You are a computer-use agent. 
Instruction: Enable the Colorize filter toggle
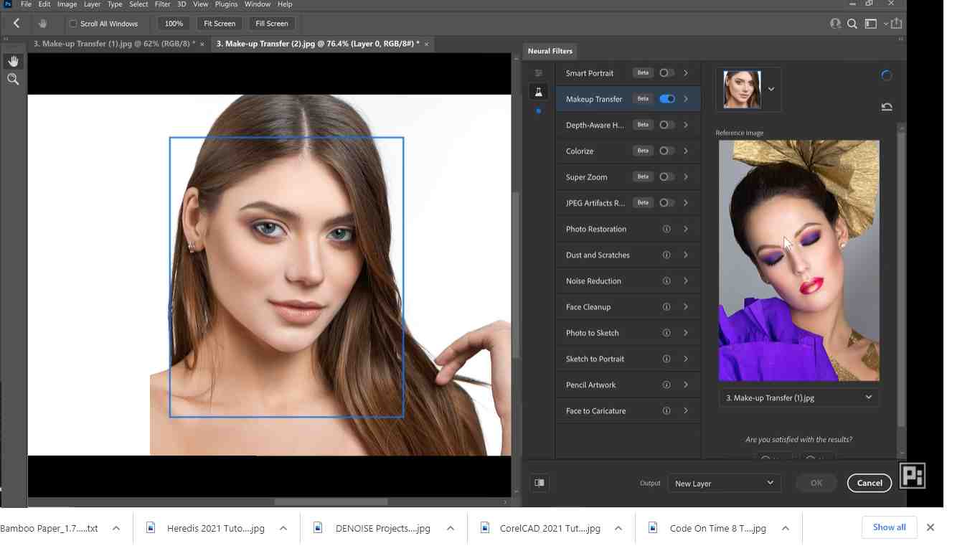(667, 151)
